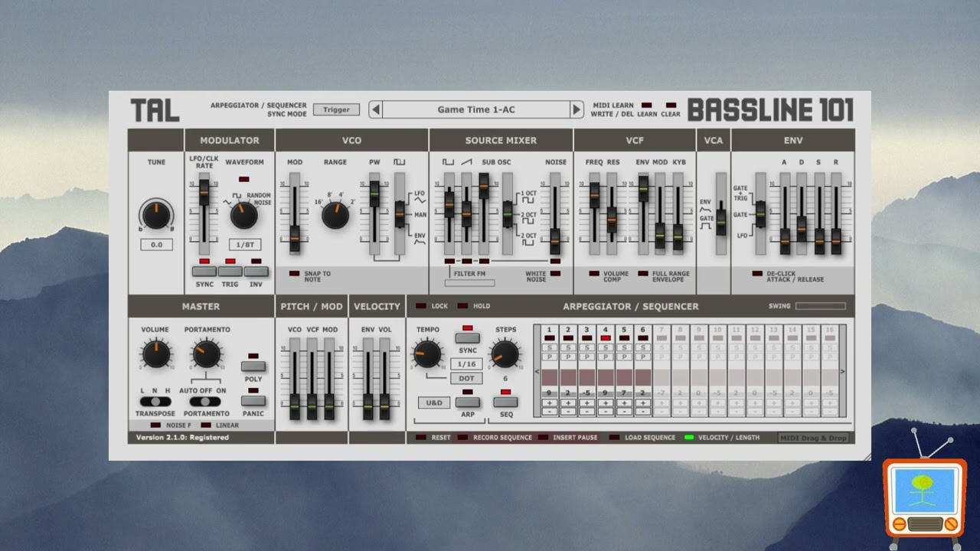
Task: Click the sequencer STEPS knob
Action: click(505, 354)
